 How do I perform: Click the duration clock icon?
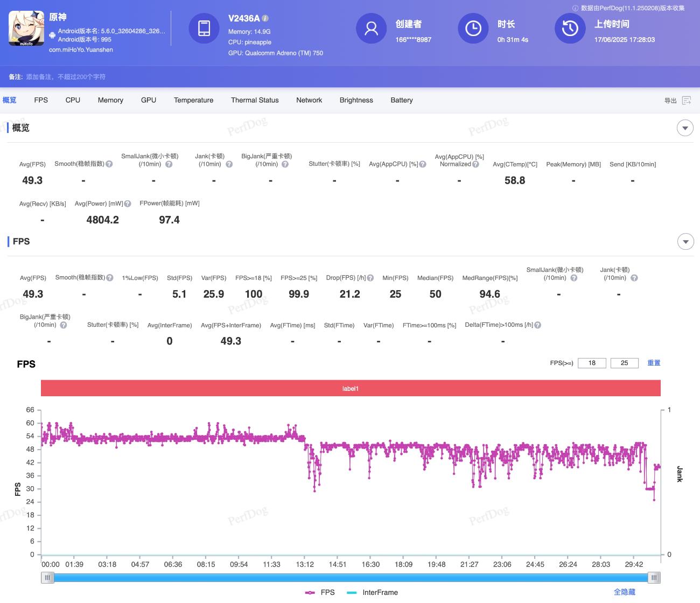[473, 28]
